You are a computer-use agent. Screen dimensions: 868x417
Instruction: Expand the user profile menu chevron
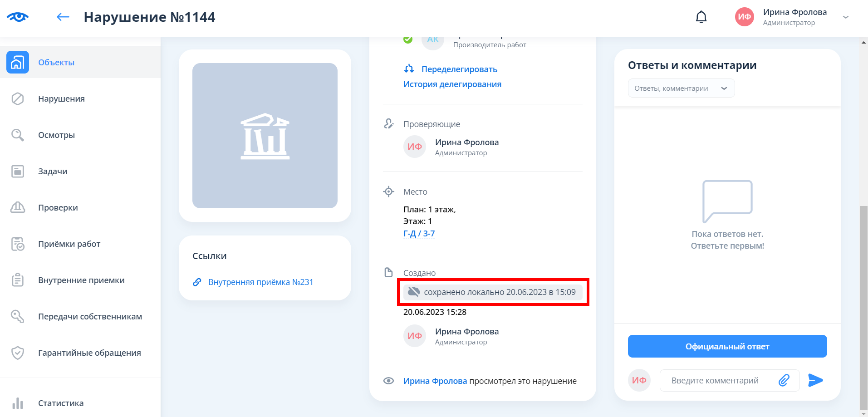point(845,17)
